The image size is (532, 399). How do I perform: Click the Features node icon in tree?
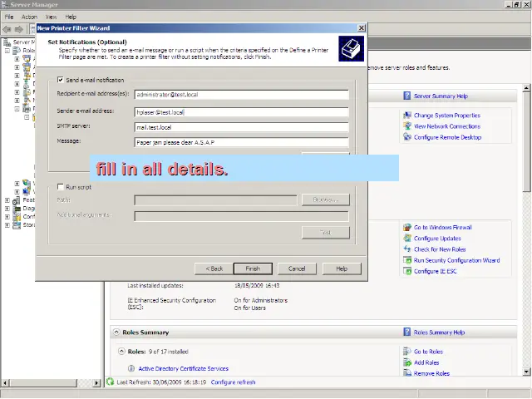pos(17,200)
